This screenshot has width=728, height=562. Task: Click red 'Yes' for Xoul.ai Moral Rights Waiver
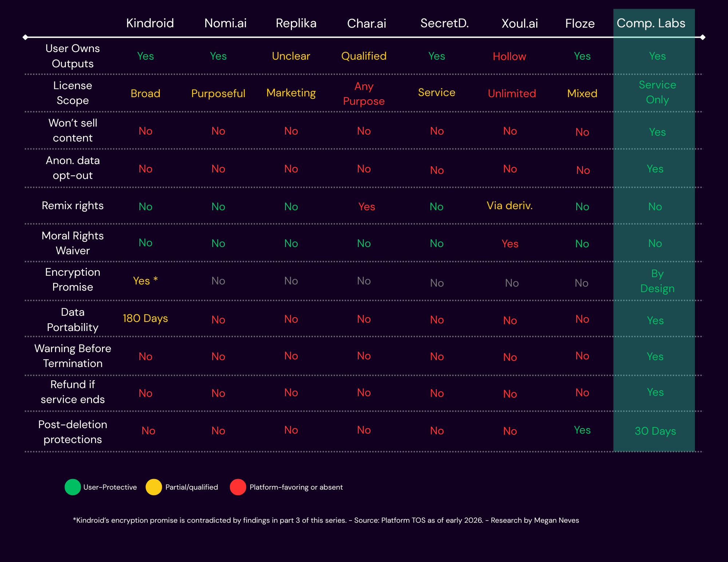click(x=510, y=244)
